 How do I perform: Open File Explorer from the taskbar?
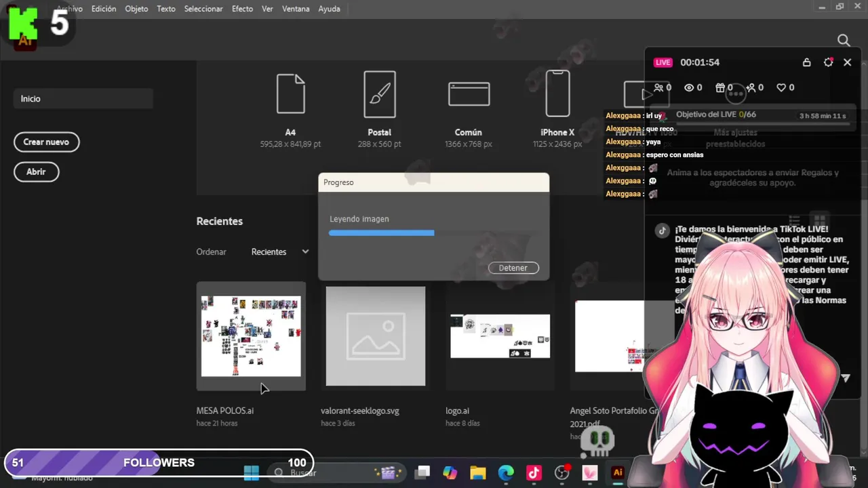478,473
